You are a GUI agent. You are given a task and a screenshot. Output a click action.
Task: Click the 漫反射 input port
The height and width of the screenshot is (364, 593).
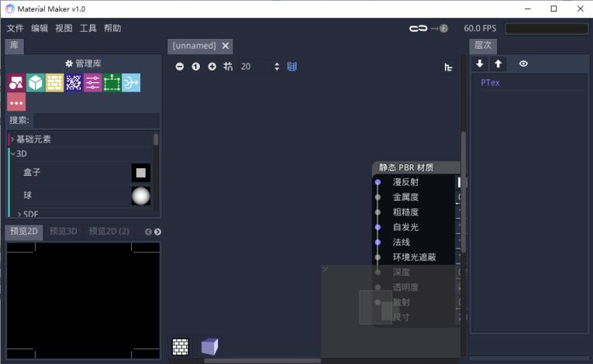[378, 182]
